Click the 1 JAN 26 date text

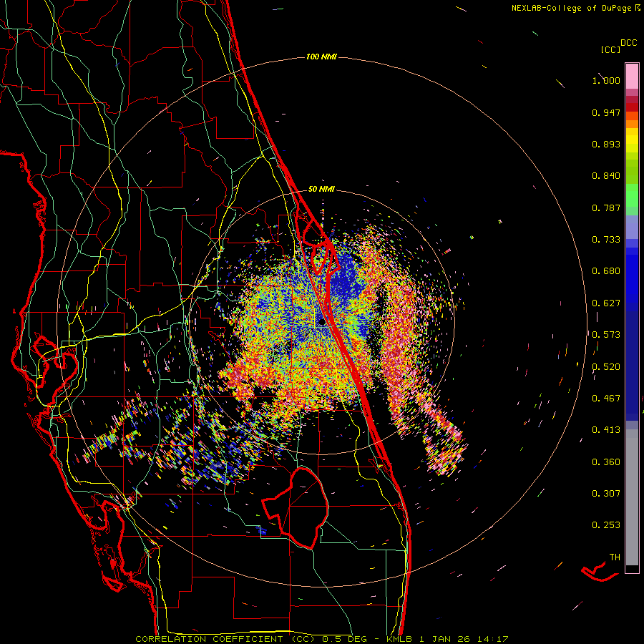coord(445,639)
